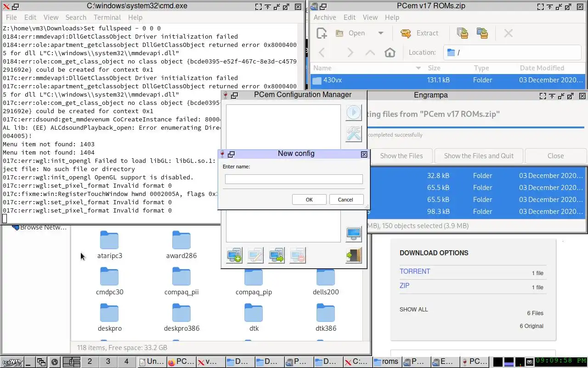Click the SHOW ALL link
Screen dimensions: 588x368
click(x=413, y=310)
